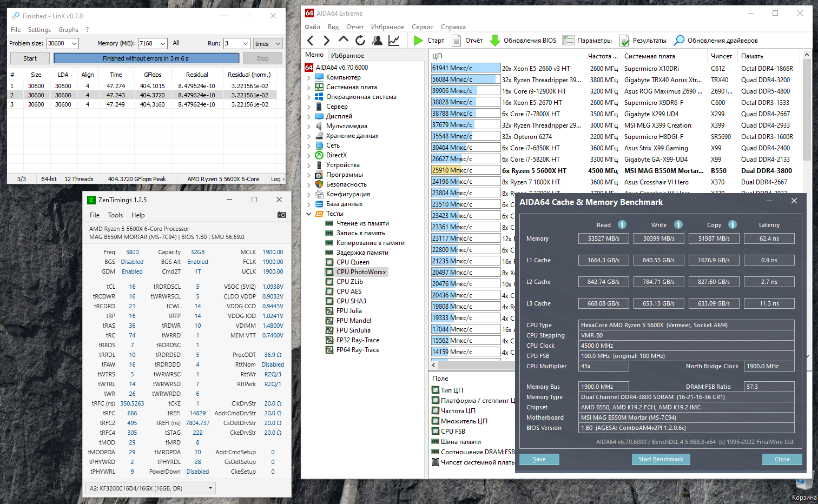Expand the Операционная система tree node
The width and height of the screenshot is (818, 504).
pos(309,97)
